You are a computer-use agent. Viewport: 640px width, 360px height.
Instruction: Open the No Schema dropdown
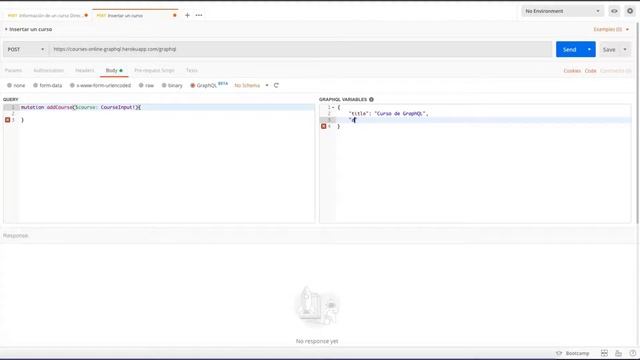[251, 85]
